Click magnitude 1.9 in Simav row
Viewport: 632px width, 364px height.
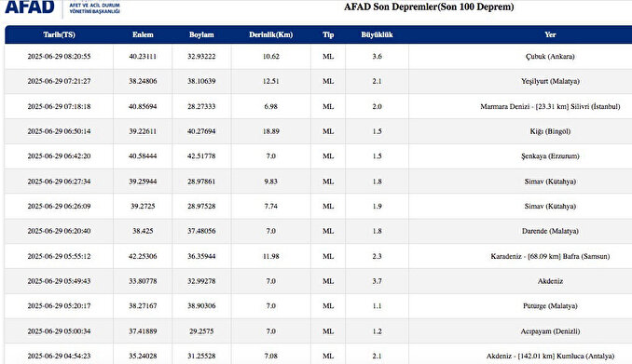377,206
